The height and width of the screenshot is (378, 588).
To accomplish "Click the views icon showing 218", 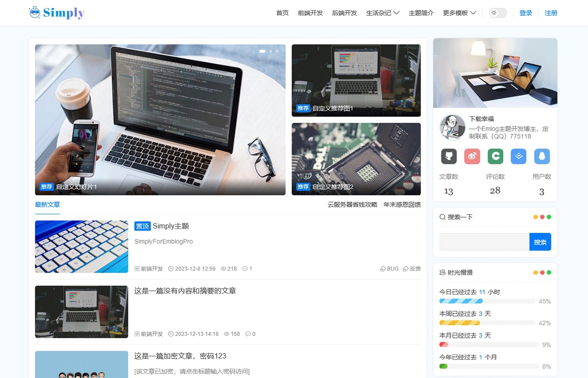I will pos(223,269).
